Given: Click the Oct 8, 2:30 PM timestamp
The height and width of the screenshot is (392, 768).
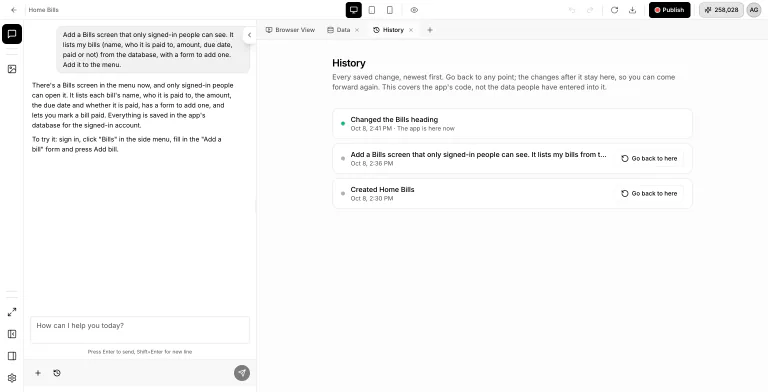Looking at the screenshot, I should coord(372,198).
